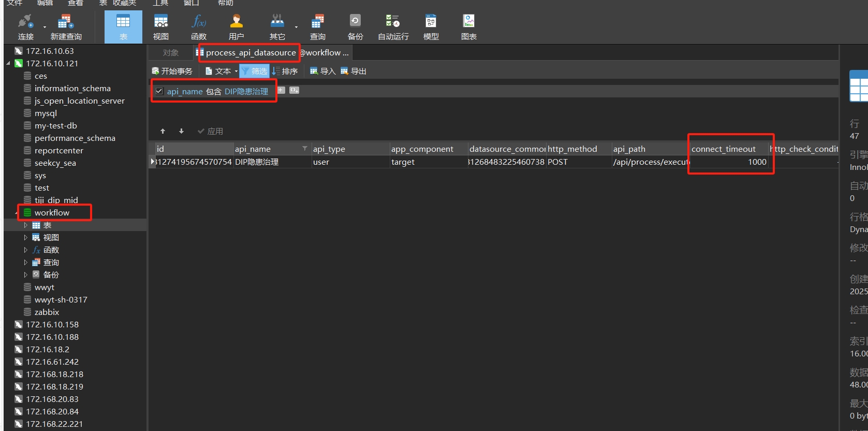Viewport: 868px width, 431px height.
Task: Click the 包含 operator in filter
Action: (214, 91)
